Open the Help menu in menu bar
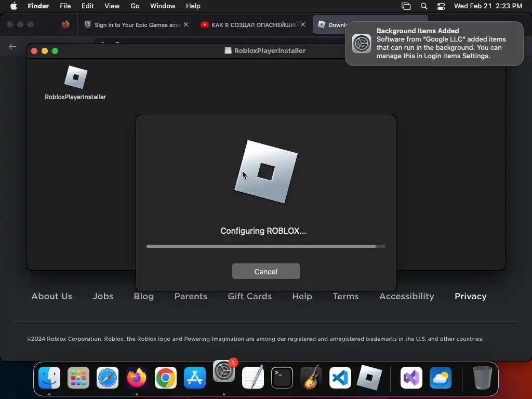532x399 pixels. point(193,6)
